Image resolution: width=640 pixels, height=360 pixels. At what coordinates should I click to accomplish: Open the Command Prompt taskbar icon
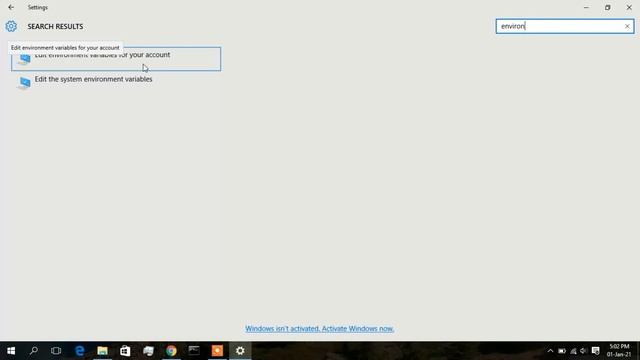coord(194,351)
